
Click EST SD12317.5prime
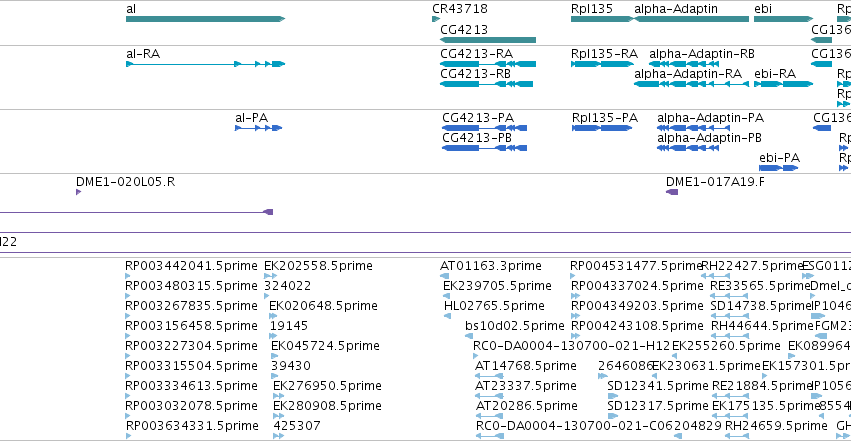click(658, 406)
